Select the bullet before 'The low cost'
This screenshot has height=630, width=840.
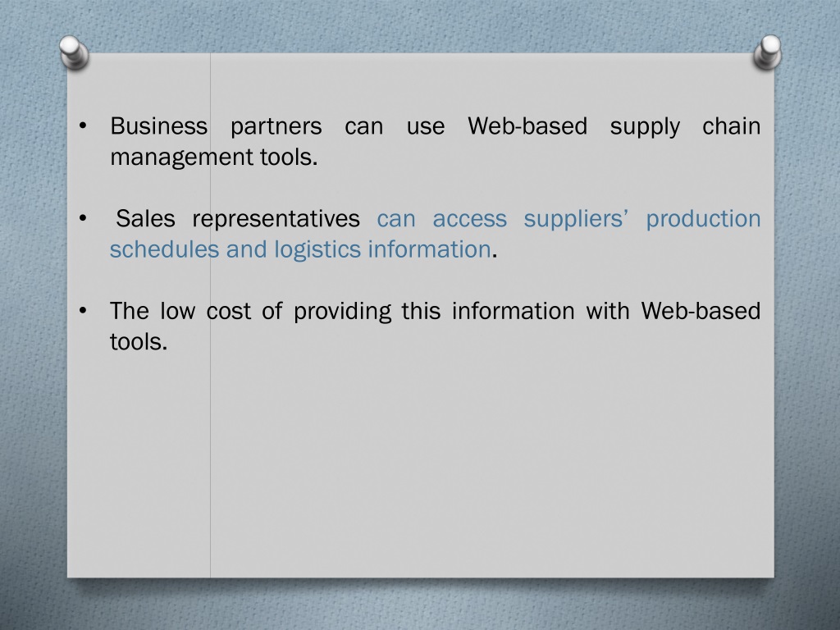click(x=83, y=311)
